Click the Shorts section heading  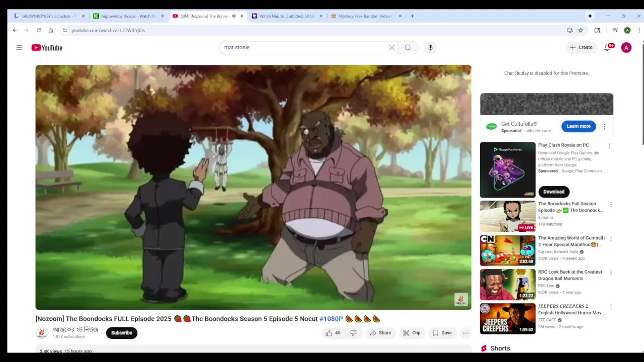[x=500, y=348]
